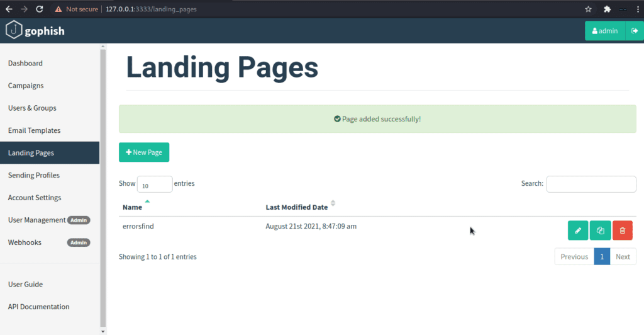Screen dimensions: 644x335
Task: Click the Show entries number field
Action: (x=154, y=185)
